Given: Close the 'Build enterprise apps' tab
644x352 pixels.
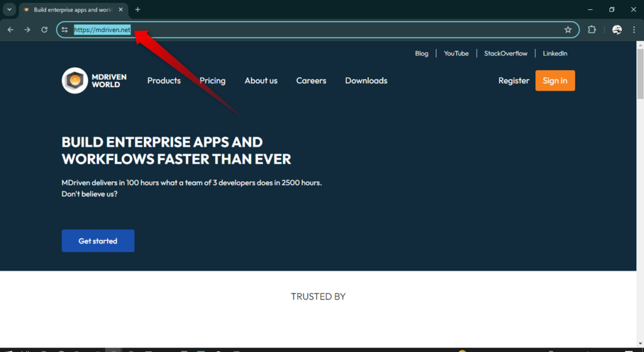Looking at the screenshot, I should coord(121,9).
